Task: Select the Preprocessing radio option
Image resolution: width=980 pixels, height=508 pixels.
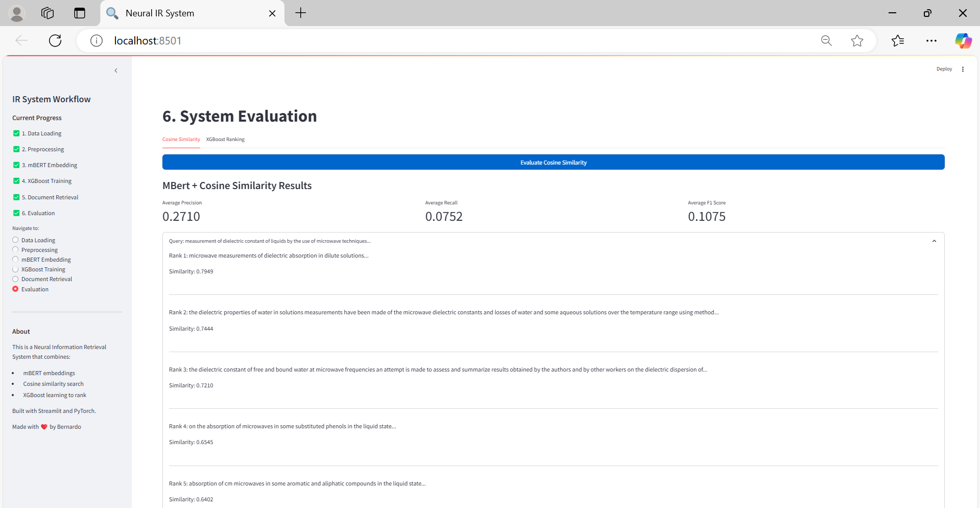Action: click(x=15, y=249)
